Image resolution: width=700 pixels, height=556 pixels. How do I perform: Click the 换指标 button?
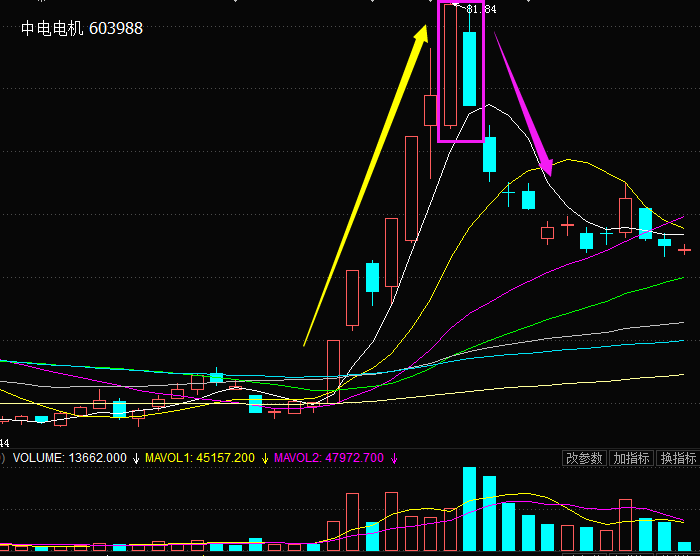[x=679, y=458]
